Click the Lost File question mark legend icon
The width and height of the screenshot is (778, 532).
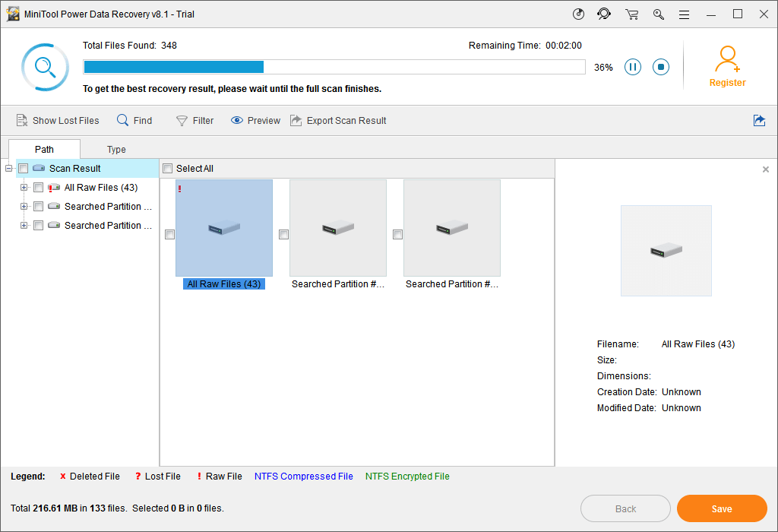(x=138, y=477)
